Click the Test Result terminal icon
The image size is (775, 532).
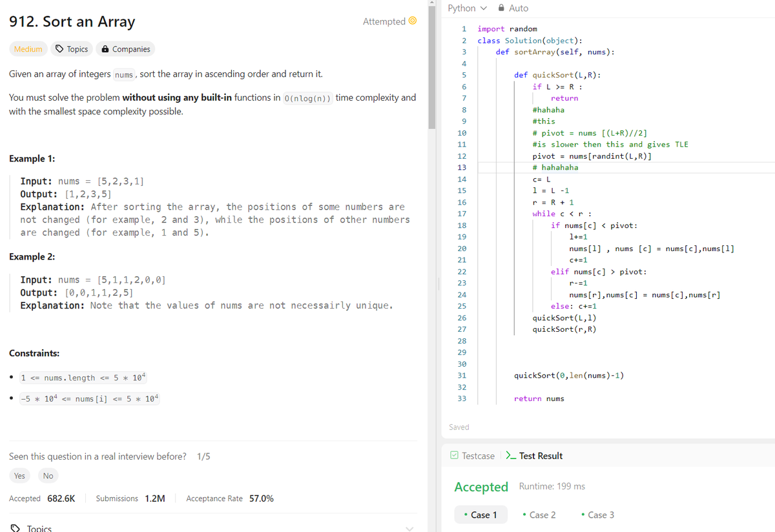click(x=510, y=456)
